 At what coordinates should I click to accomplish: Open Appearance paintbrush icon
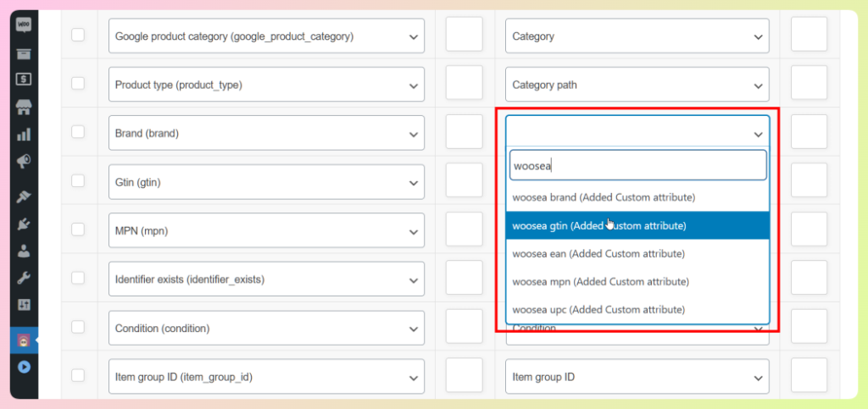click(23, 196)
